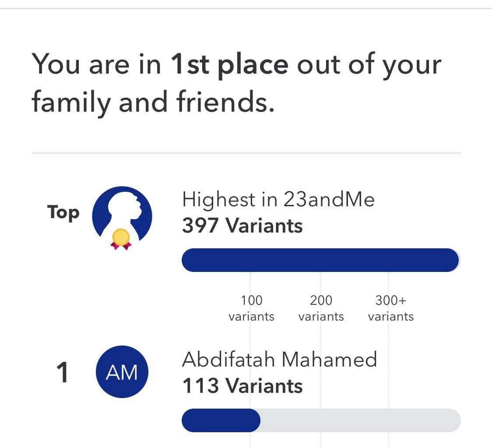Click the divider line under the heading
The height and width of the screenshot is (448, 492).
point(246,153)
